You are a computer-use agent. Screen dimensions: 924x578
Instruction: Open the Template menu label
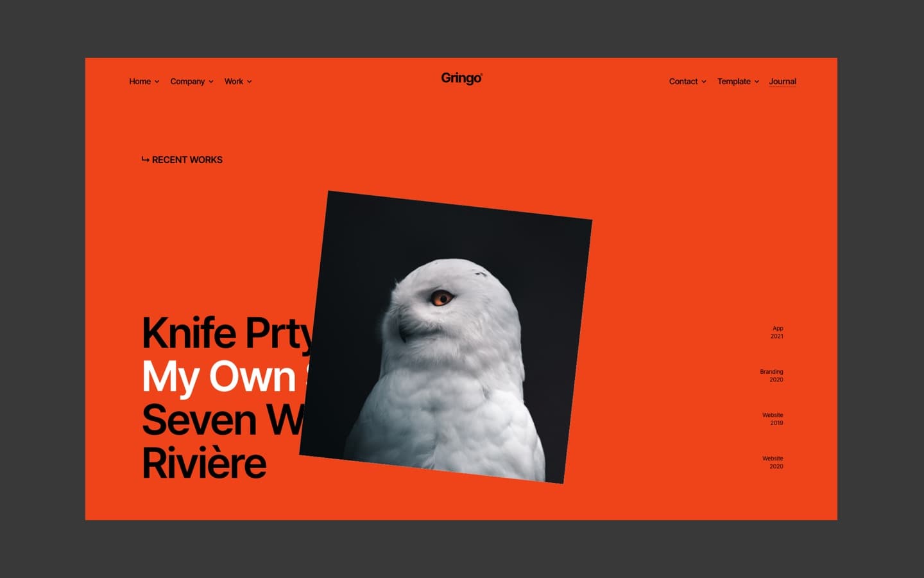pyautogui.click(x=733, y=82)
